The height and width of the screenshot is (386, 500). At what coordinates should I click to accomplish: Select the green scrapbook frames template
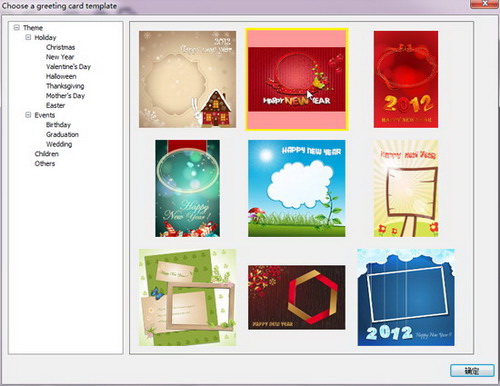point(187,297)
